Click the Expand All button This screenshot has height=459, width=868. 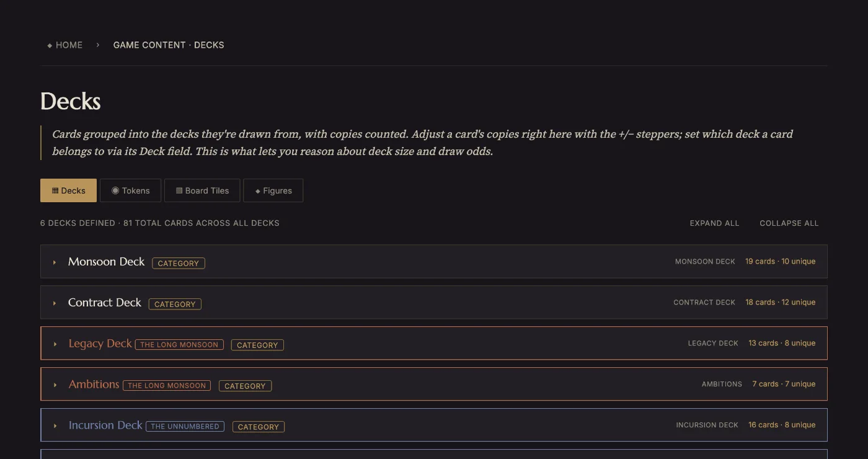pyautogui.click(x=714, y=223)
